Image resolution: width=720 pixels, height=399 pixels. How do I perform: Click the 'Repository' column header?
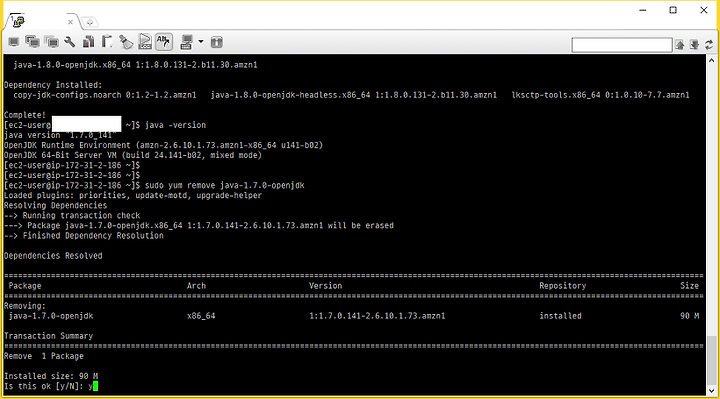click(562, 286)
